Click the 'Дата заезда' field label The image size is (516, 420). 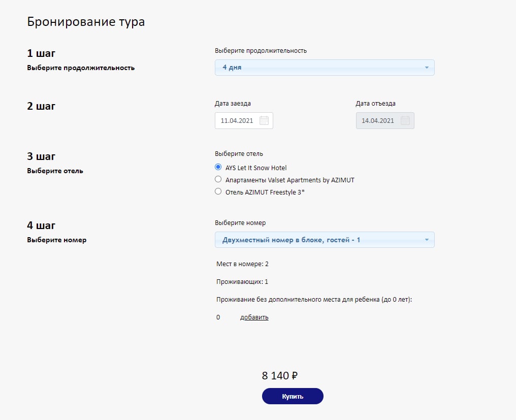pos(233,104)
